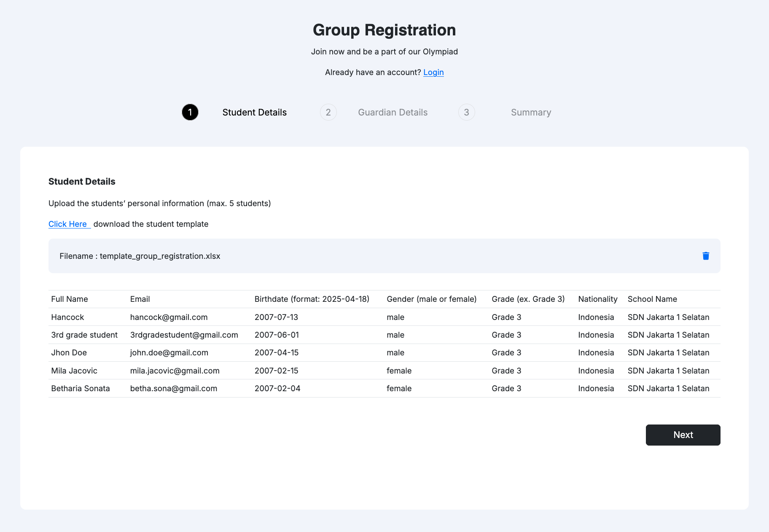Click the 3rdgradestudent@gmail.com email cell

click(184, 335)
